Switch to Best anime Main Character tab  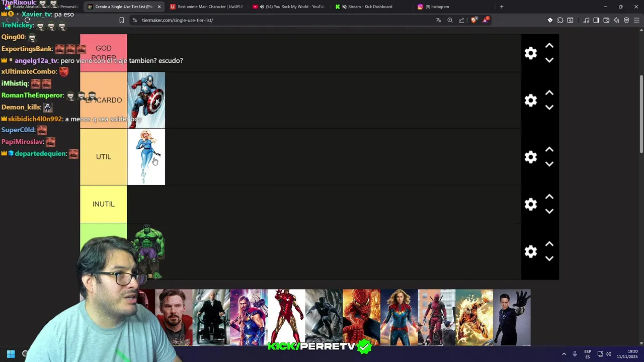[207, 7]
